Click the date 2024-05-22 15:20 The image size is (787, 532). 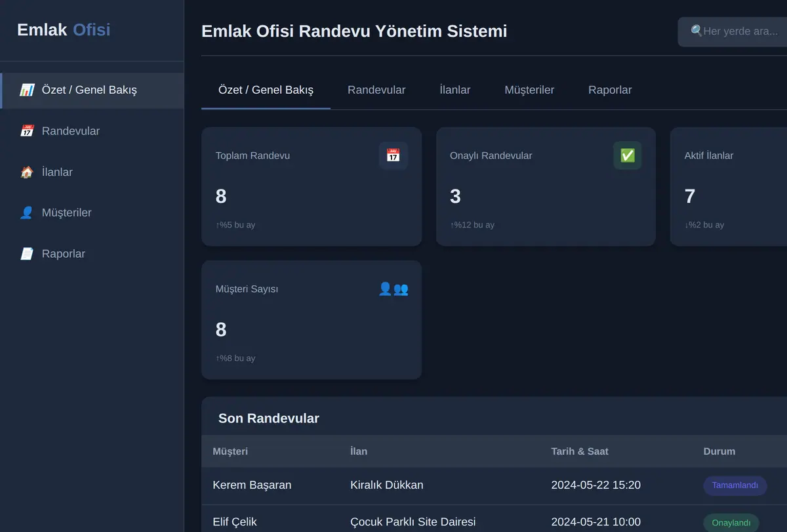pos(596,485)
